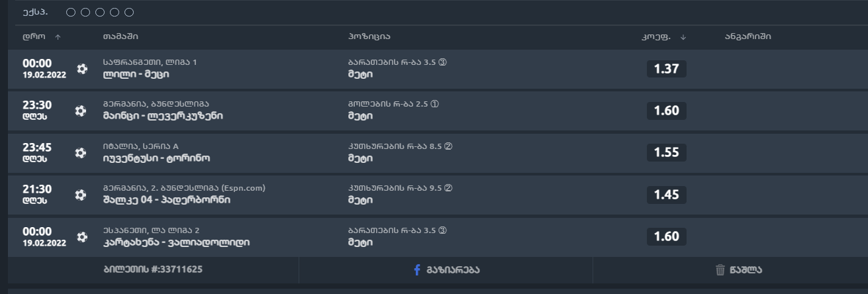Select the last radio circle beside ექსპ.
Image resolution: width=868 pixels, height=294 pixels.
point(129,13)
